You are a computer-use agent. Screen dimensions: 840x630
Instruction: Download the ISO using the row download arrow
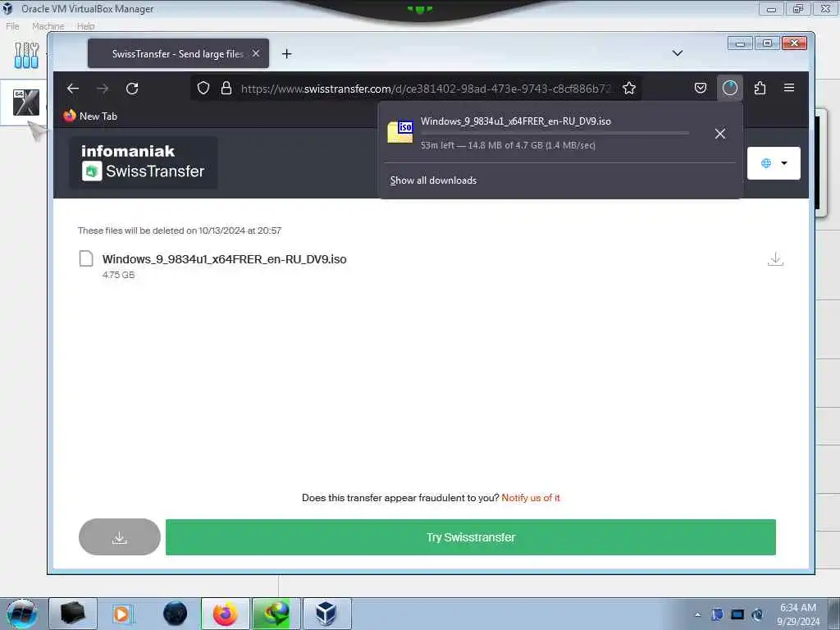click(775, 259)
